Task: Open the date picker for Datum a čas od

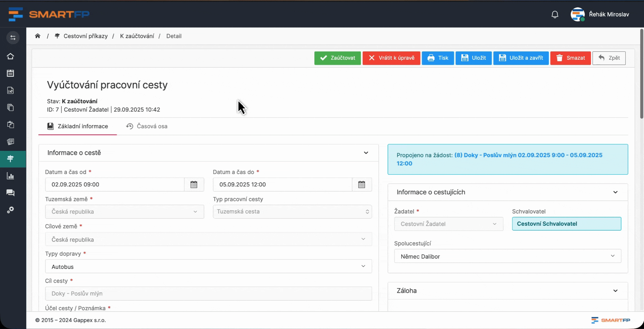Action: tap(194, 185)
